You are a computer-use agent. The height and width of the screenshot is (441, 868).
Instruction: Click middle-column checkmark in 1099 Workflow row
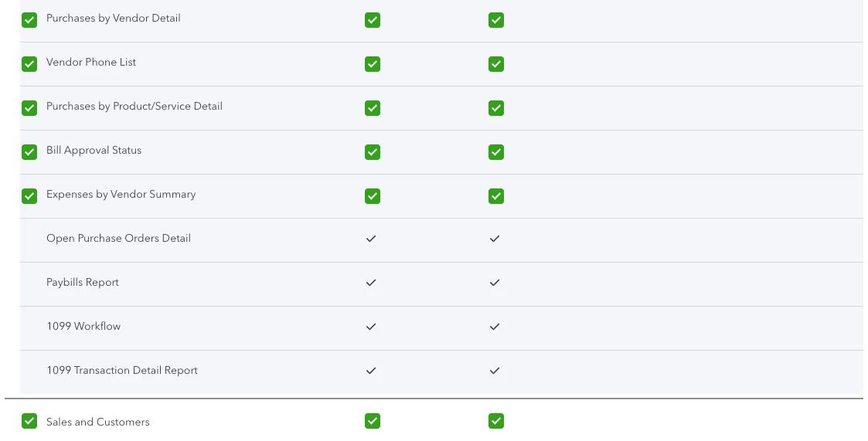(x=371, y=327)
